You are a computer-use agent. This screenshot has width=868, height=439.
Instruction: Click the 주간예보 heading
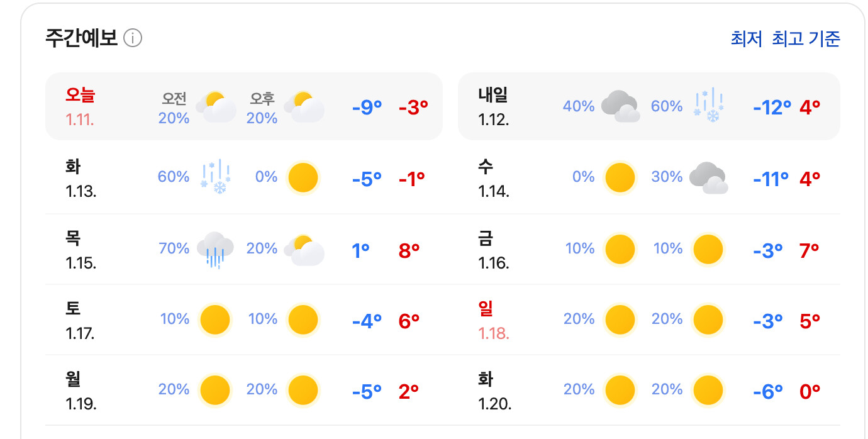(82, 38)
